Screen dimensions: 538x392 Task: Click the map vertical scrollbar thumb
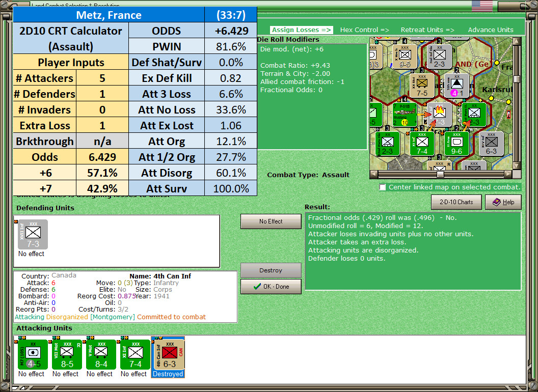[x=517, y=79]
